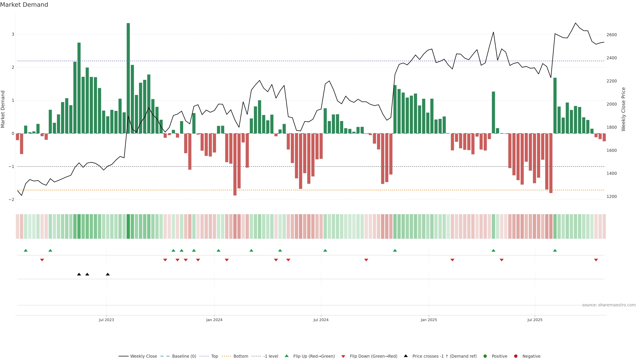Click the Jan 2025 x-axis label
This screenshot has height=362, width=644.
(429, 320)
